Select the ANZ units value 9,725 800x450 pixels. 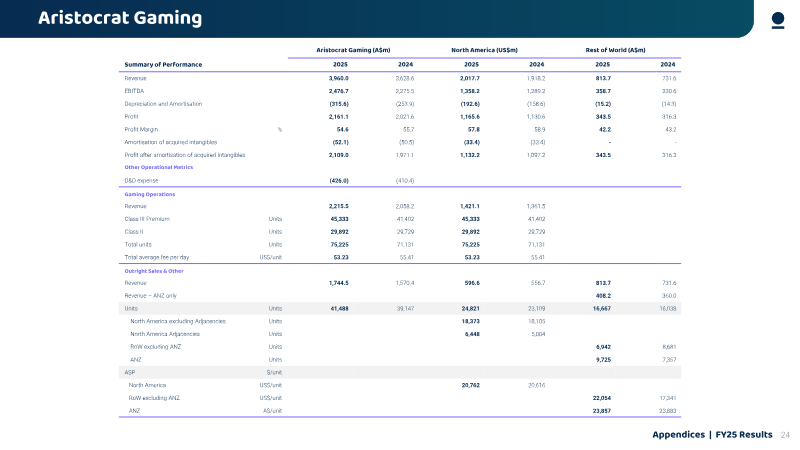pyautogui.click(x=604, y=360)
